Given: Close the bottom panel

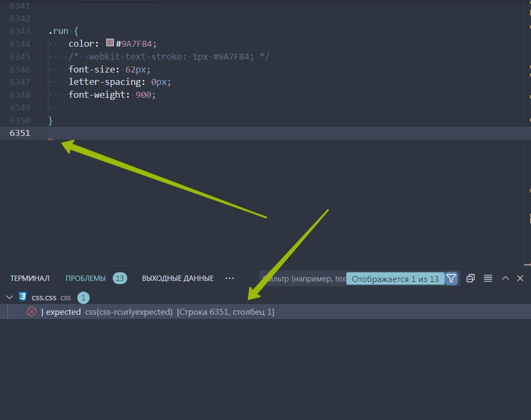Looking at the screenshot, I should click(x=520, y=278).
